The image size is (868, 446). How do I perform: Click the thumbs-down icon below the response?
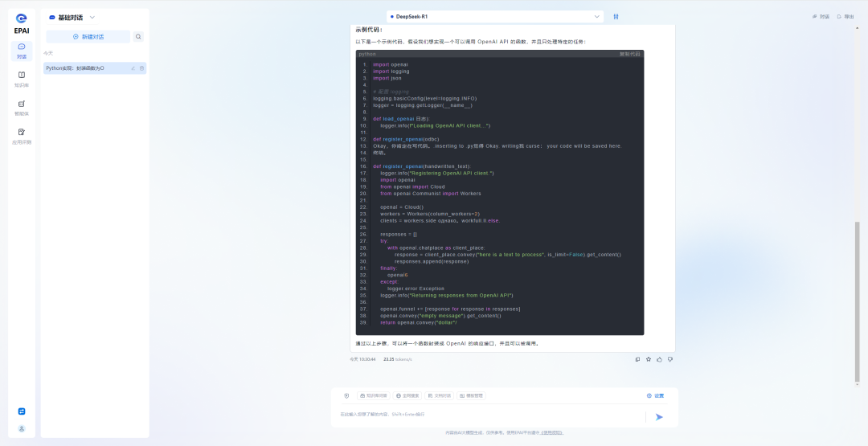670,359
